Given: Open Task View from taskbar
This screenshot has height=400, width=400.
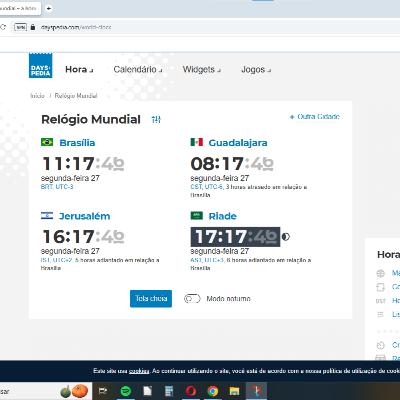Looking at the screenshot, I should coord(103,391).
